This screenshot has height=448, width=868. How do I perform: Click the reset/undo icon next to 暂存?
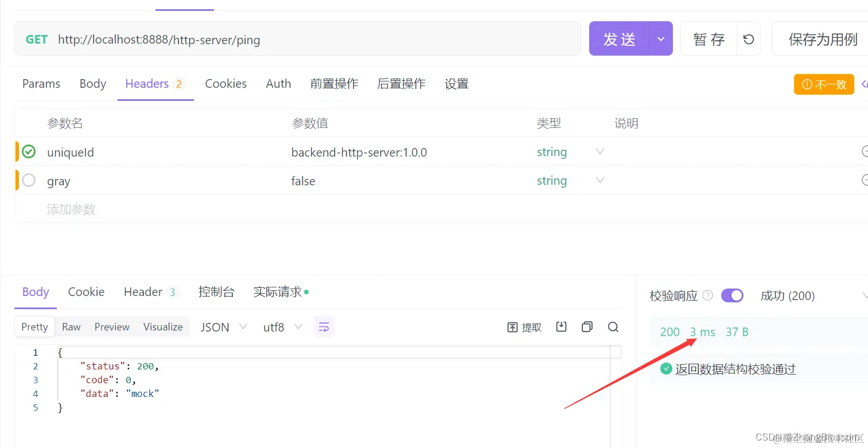click(x=748, y=39)
